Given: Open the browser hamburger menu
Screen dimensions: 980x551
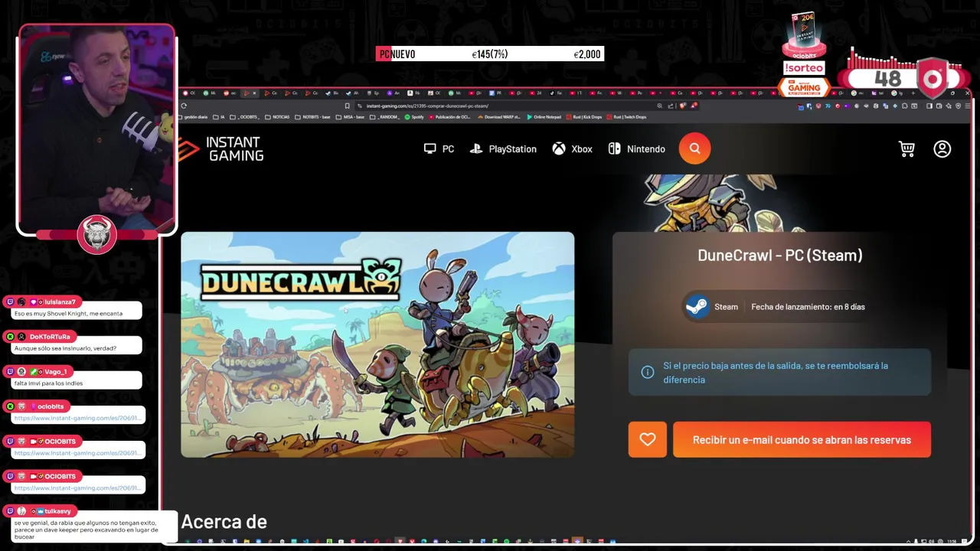Looking at the screenshot, I should point(968,106).
